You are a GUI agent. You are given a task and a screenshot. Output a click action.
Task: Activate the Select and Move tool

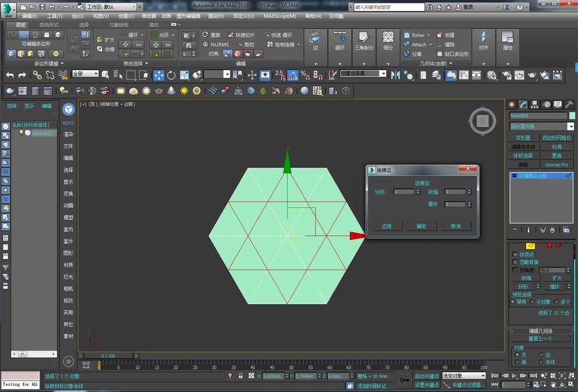tap(159, 75)
